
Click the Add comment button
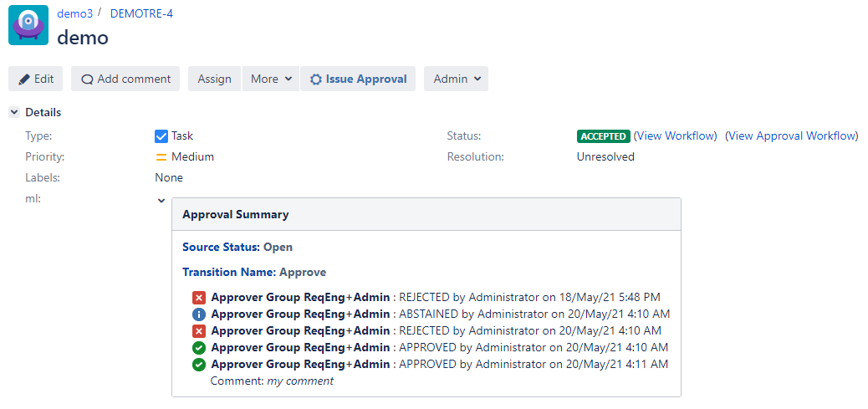125,79
